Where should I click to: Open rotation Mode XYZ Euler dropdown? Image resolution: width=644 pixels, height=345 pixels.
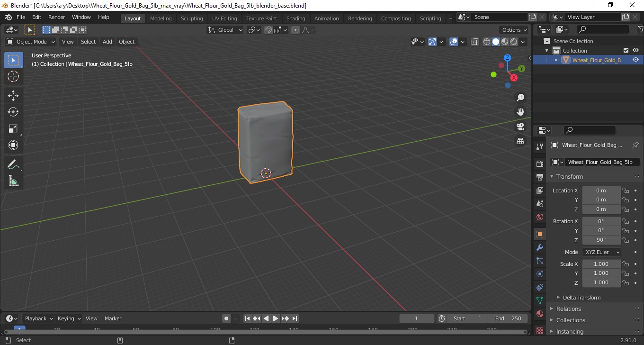601,252
